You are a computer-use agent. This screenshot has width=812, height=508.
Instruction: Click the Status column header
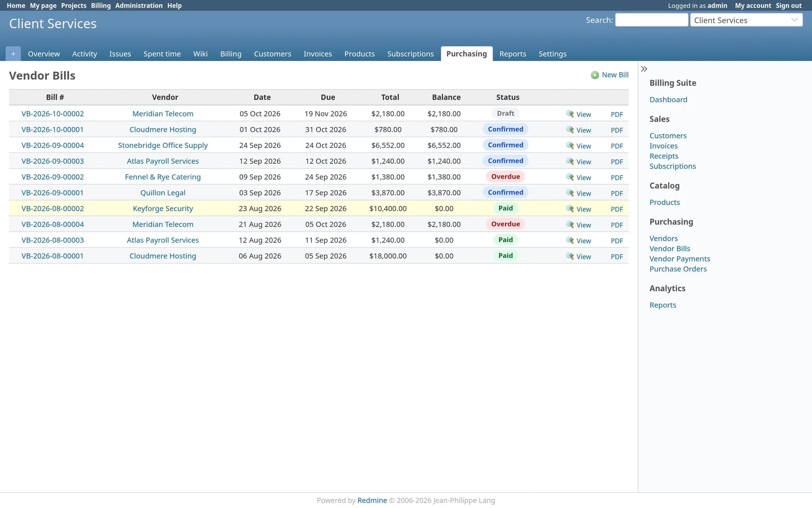tap(507, 97)
